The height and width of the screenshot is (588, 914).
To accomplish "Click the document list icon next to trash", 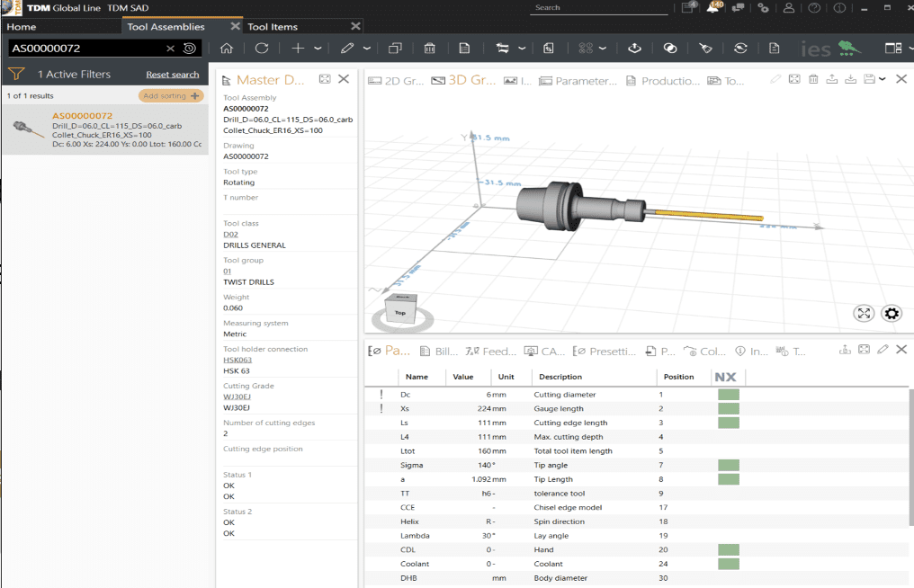I will (x=464, y=49).
